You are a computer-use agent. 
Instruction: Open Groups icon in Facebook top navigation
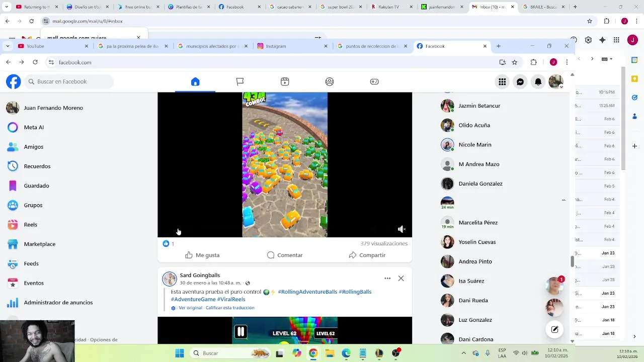(330, 81)
